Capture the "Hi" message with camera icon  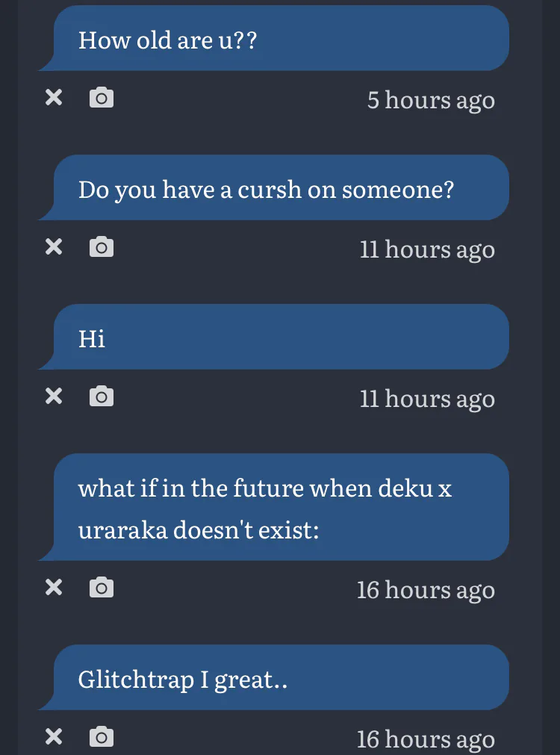pyautogui.click(x=102, y=396)
